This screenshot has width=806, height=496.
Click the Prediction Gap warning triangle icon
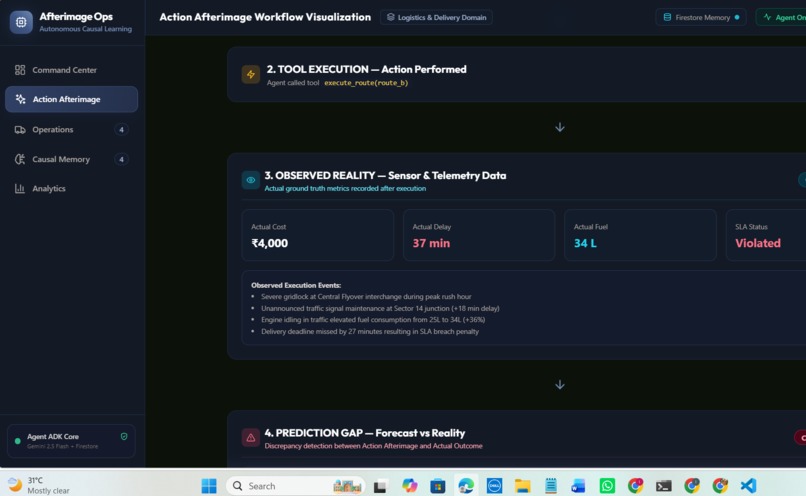point(251,438)
